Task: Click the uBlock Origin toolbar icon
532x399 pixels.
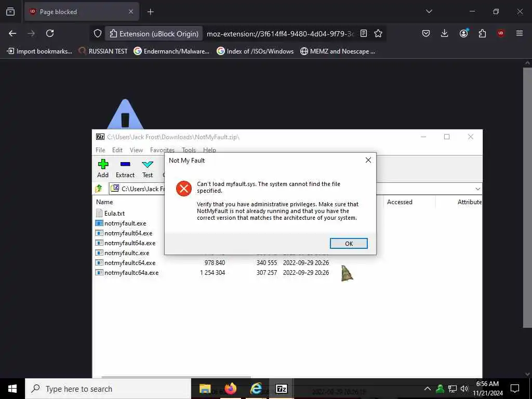Action: coord(501,33)
